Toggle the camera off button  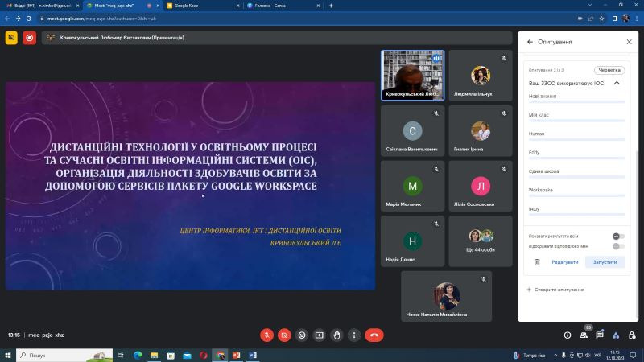pyautogui.click(x=284, y=335)
